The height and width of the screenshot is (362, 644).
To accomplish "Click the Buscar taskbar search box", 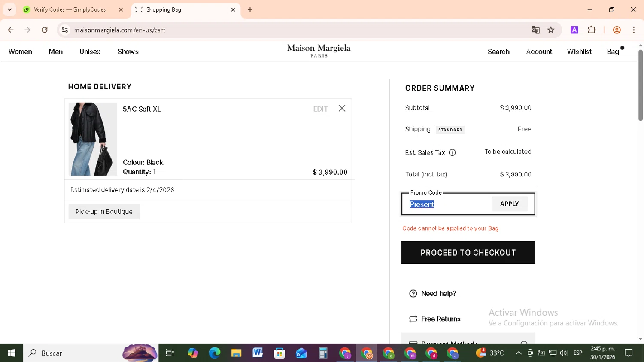I will [91, 353].
